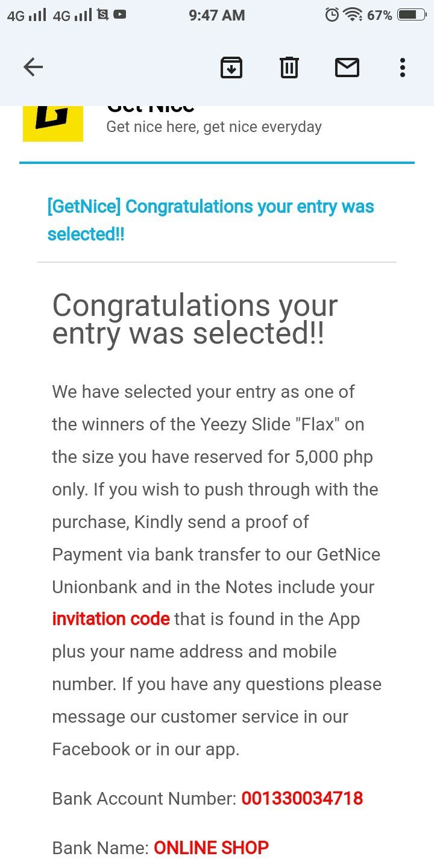Tap the back arrow to leave the email

pyautogui.click(x=33, y=68)
